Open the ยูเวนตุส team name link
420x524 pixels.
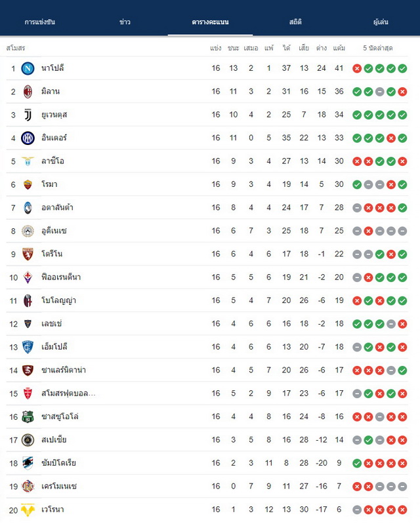(x=54, y=115)
